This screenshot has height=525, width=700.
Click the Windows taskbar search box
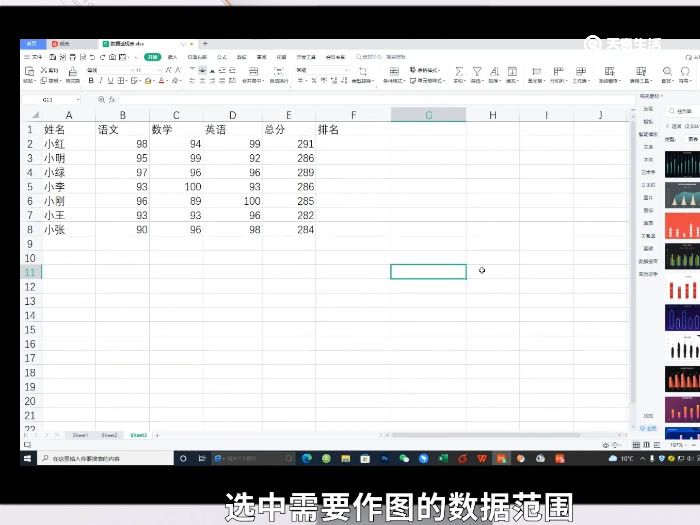[x=105, y=458]
